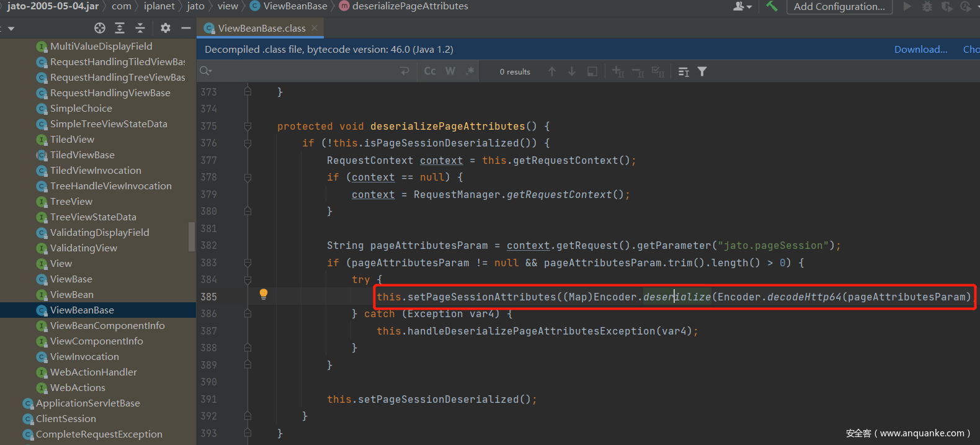Image resolution: width=980 pixels, height=445 pixels.
Task: Click the Collapse All icon in project panel
Action: (x=140, y=28)
